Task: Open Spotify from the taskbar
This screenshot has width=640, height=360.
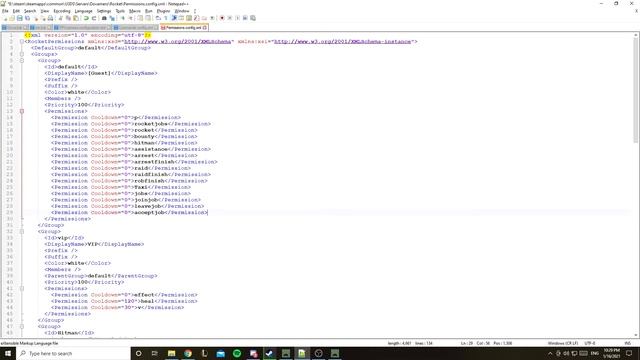Action: pos(237,353)
